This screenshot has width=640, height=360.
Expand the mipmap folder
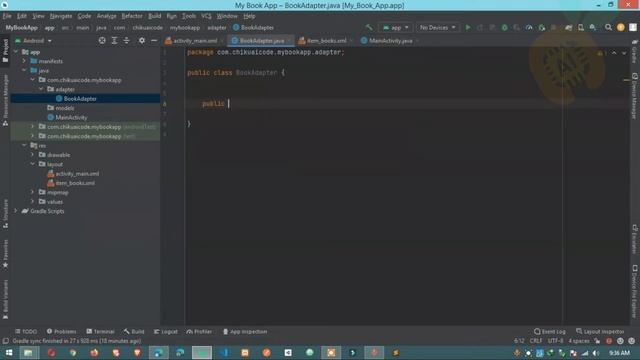click(x=33, y=192)
